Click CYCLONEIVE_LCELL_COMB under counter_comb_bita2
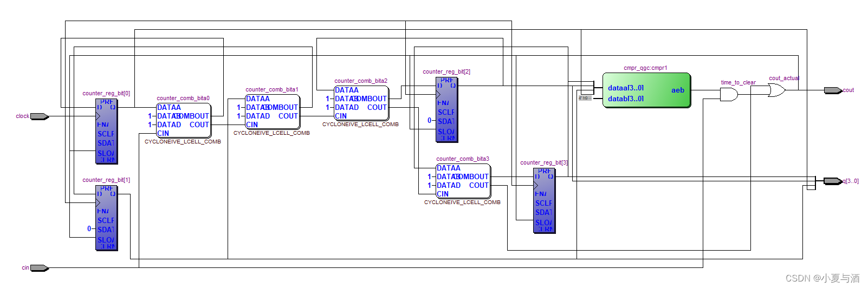Viewport: 868px width, 288px height. pyautogui.click(x=360, y=124)
